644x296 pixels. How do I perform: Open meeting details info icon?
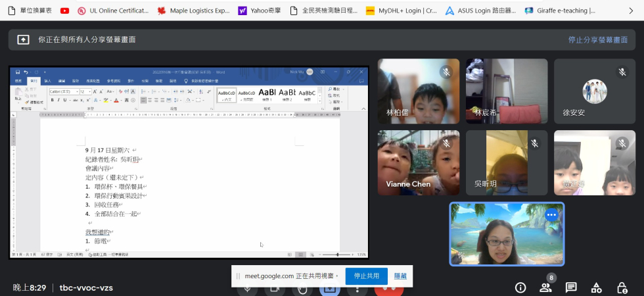(x=520, y=287)
